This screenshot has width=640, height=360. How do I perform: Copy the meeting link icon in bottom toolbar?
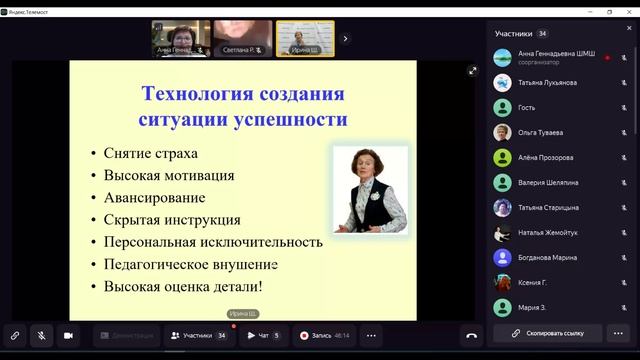click(15, 336)
